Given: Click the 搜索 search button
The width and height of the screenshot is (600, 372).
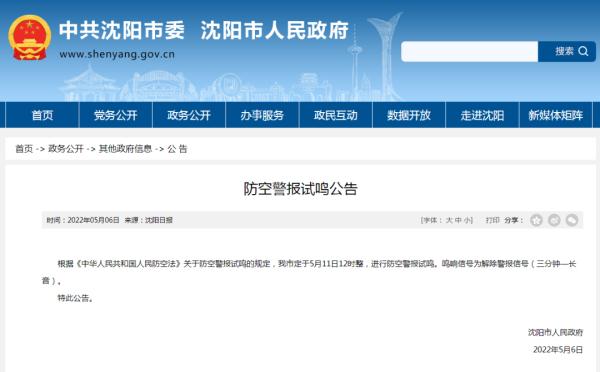Looking at the screenshot, I should (x=567, y=51).
